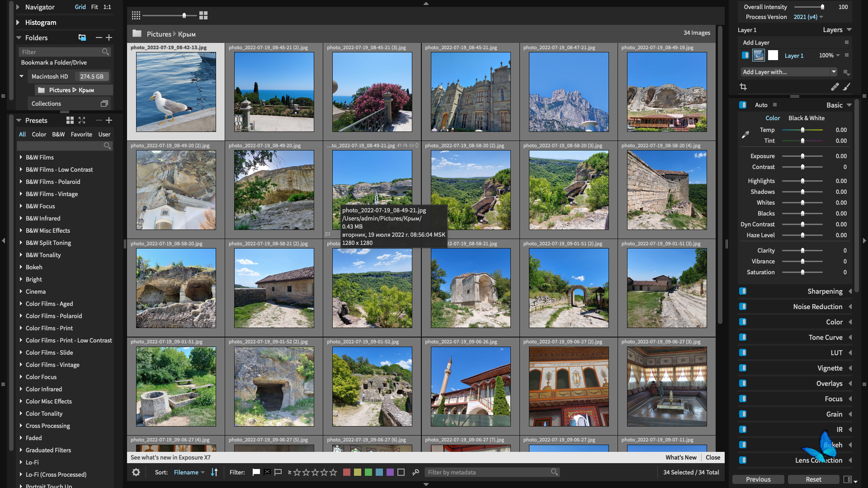The image size is (868, 488).
Task: Switch Basic panel to Black & White
Action: click(806, 118)
